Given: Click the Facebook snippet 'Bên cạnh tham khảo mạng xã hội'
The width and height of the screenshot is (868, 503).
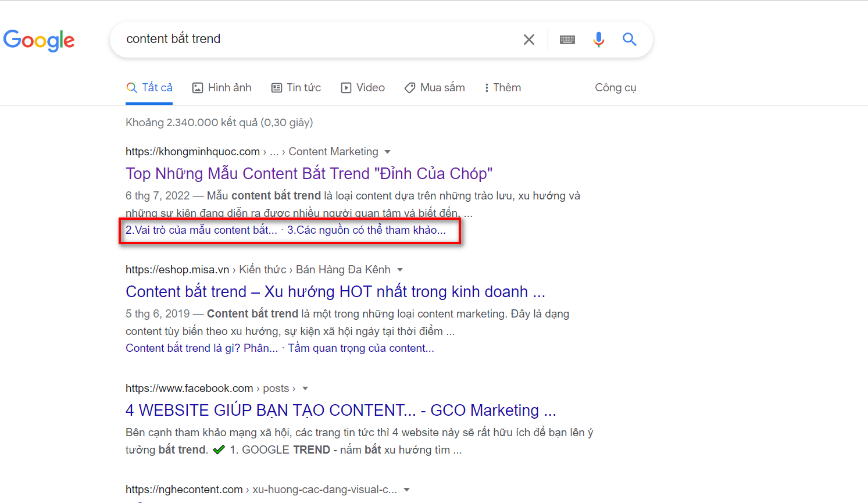Looking at the screenshot, I should (x=208, y=433).
